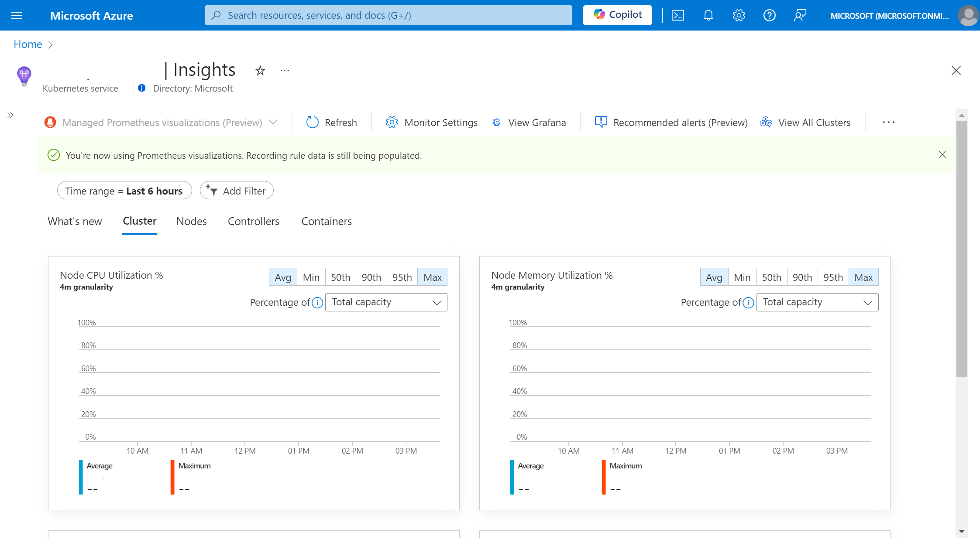Screen dimensions: 980x550
Task: Click the Settings gear icon
Action: (738, 15)
